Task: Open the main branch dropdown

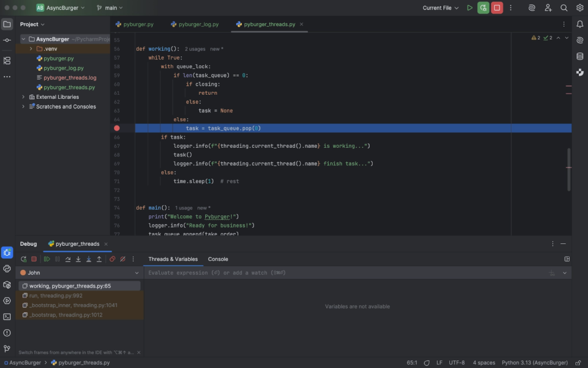Action: 109,8
